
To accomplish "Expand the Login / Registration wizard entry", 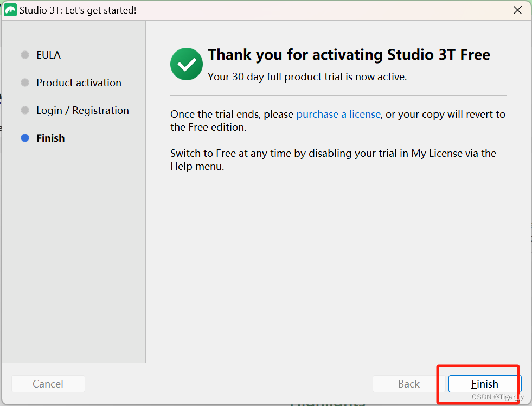I will pos(82,110).
